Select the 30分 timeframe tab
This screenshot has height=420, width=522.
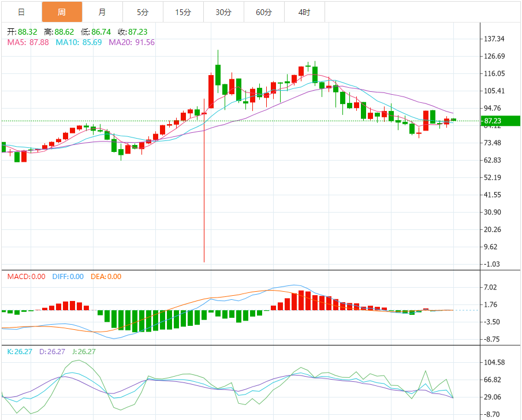click(x=223, y=12)
